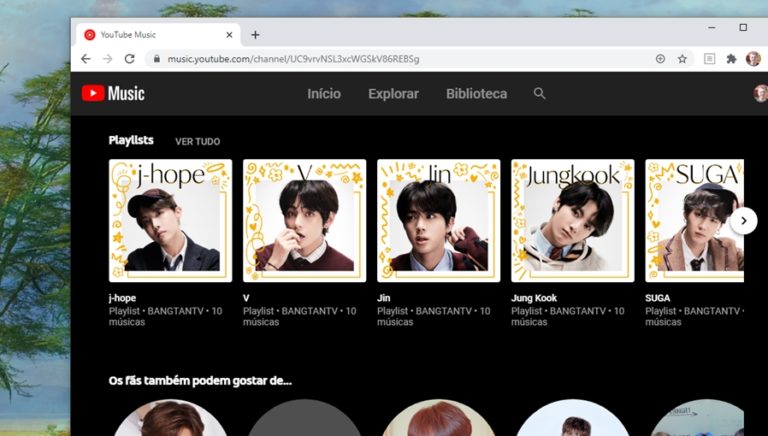Click the address bar lock icon
The width and height of the screenshot is (768, 436).
pyautogui.click(x=157, y=59)
